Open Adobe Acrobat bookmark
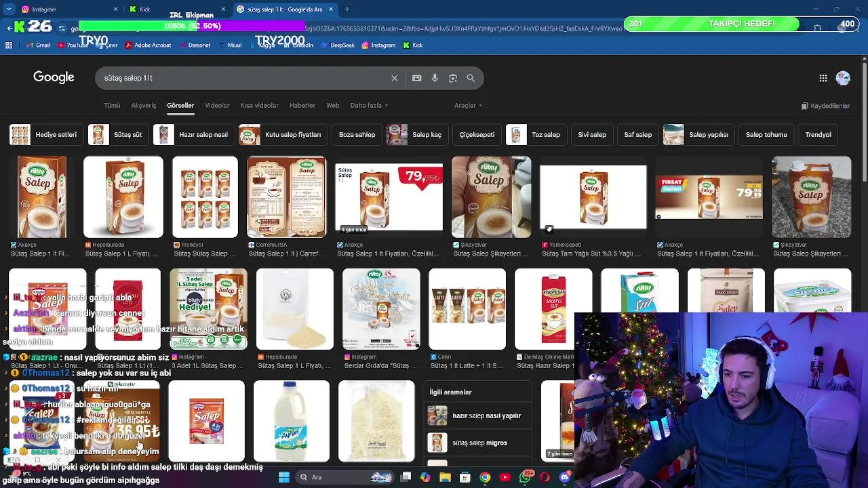868x488 pixels. coord(147,45)
